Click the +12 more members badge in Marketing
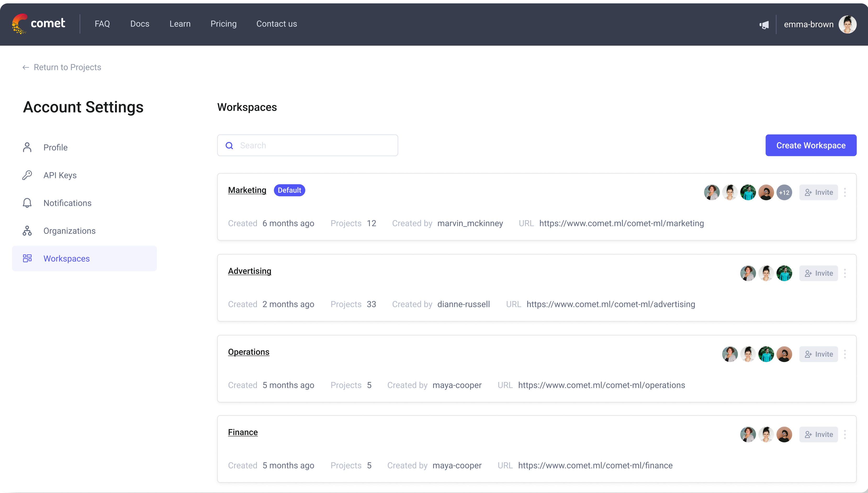The image size is (868, 493). [784, 192]
